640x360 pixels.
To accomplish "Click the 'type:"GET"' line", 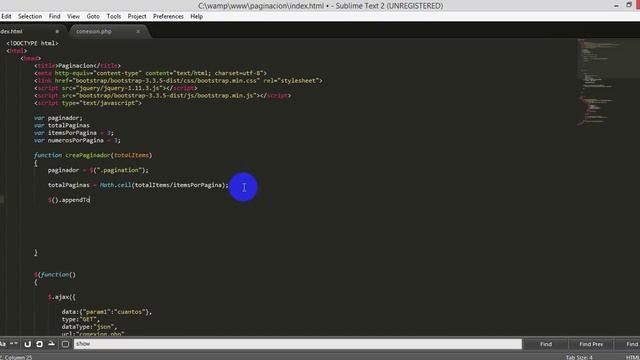I will coord(80,319).
